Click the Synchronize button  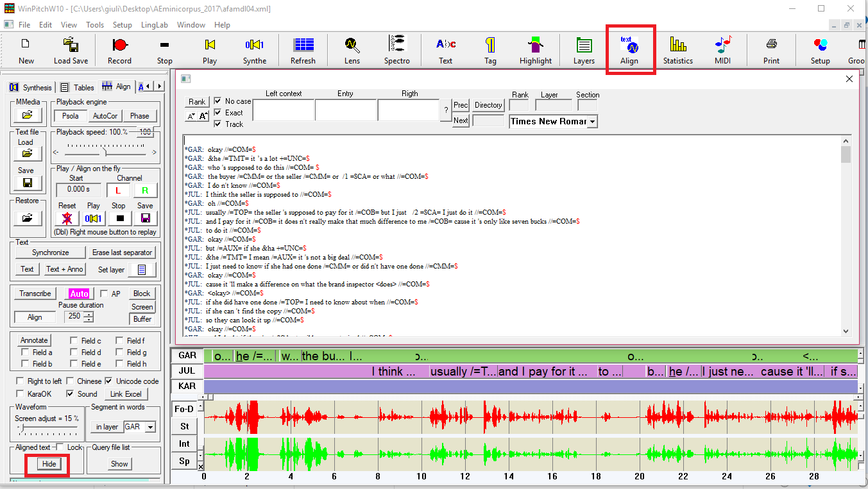tap(50, 253)
